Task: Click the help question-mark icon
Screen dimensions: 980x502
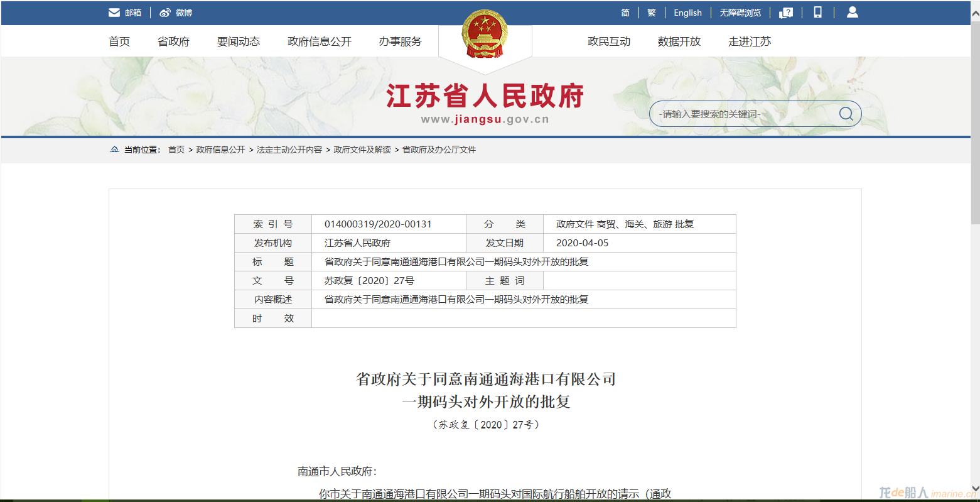Action: pyautogui.click(x=786, y=13)
